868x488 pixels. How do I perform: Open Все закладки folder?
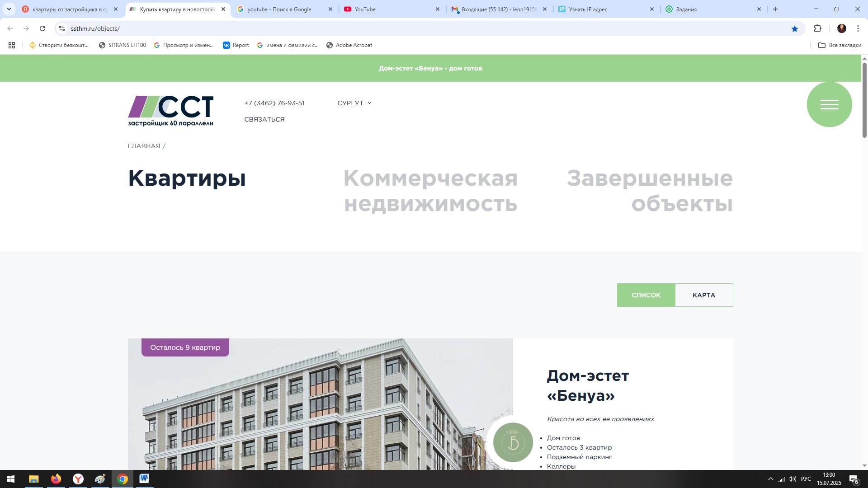pyautogui.click(x=840, y=45)
